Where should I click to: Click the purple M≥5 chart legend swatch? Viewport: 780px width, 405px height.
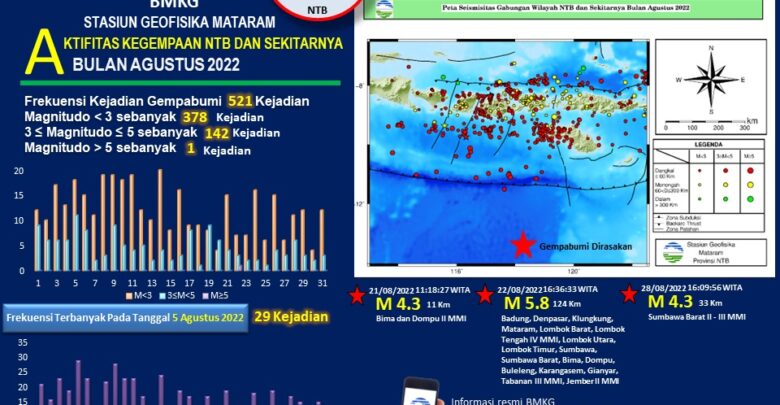(205, 296)
